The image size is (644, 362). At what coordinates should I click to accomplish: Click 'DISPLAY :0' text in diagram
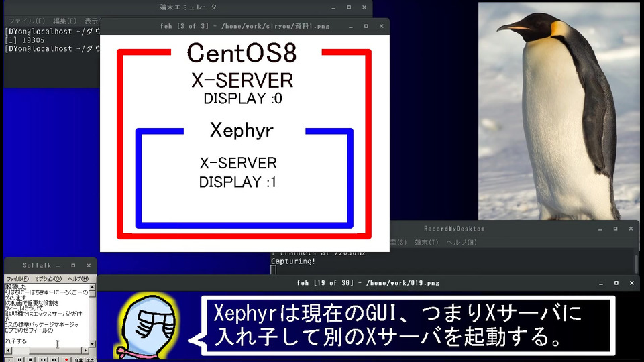coord(243,99)
